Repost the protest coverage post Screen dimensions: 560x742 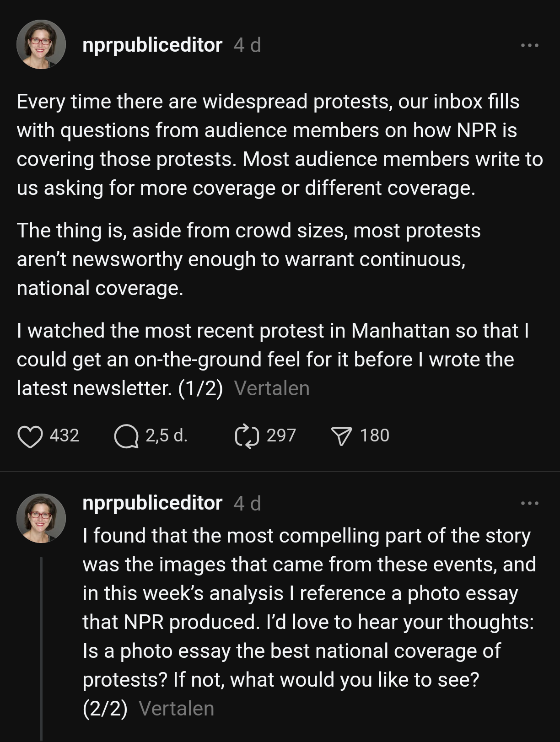point(247,436)
